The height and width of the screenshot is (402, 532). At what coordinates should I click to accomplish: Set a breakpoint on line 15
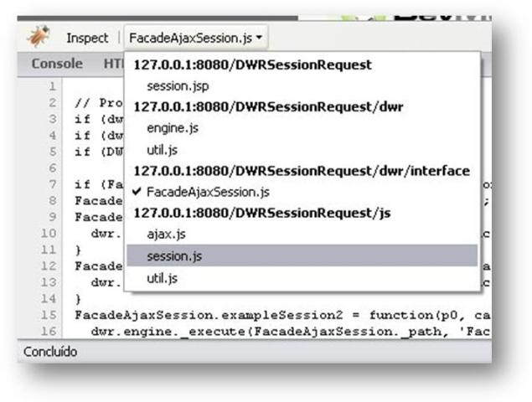click(x=52, y=315)
